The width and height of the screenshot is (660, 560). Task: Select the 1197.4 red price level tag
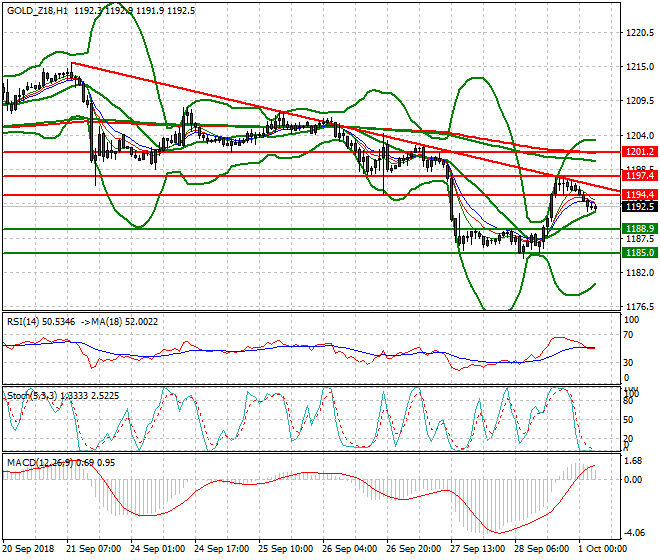(638, 176)
